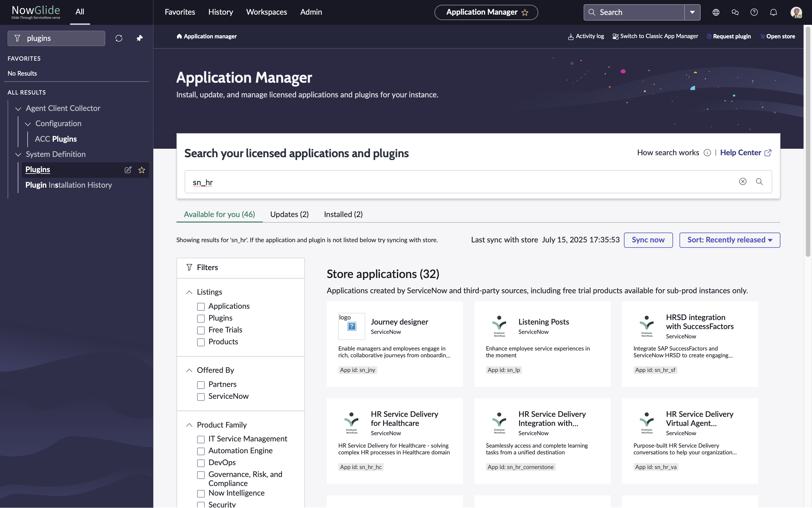This screenshot has height=508, width=812.
Task: Click the NowGlide logo
Action: coord(36,12)
